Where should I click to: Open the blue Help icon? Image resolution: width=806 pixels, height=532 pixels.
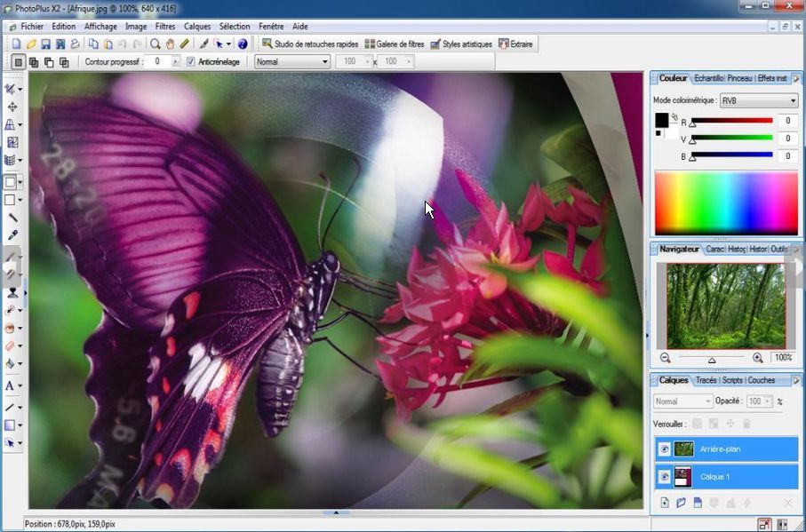(x=242, y=44)
